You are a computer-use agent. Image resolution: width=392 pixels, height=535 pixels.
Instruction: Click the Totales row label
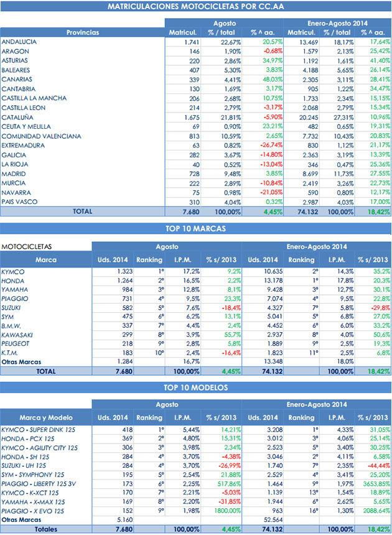(x=46, y=529)
